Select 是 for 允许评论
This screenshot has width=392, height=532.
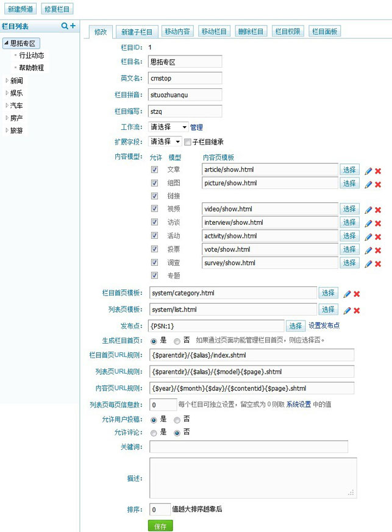point(154,433)
